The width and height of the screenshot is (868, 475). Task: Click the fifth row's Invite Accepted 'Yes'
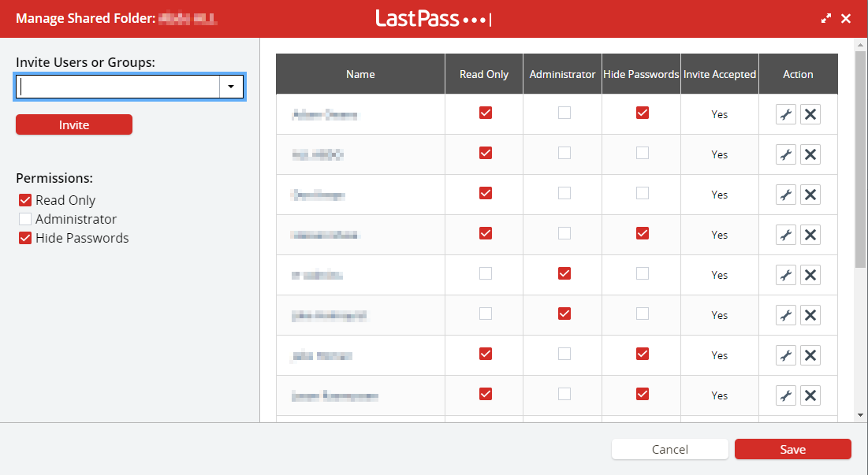[720, 275]
